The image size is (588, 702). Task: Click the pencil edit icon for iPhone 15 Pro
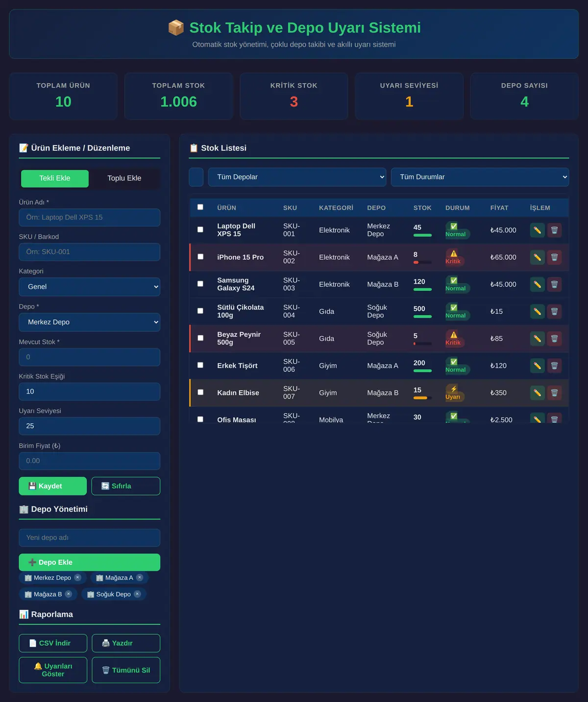pyautogui.click(x=537, y=257)
